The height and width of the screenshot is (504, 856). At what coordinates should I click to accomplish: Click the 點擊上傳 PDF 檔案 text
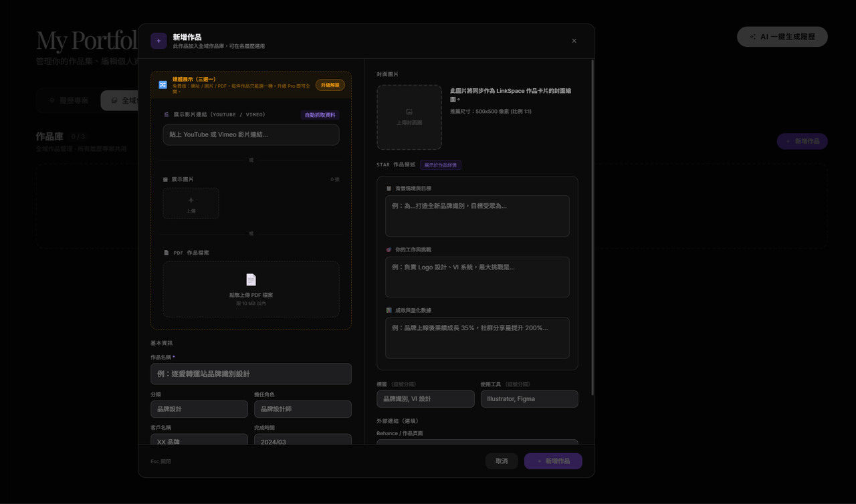(251, 295)
